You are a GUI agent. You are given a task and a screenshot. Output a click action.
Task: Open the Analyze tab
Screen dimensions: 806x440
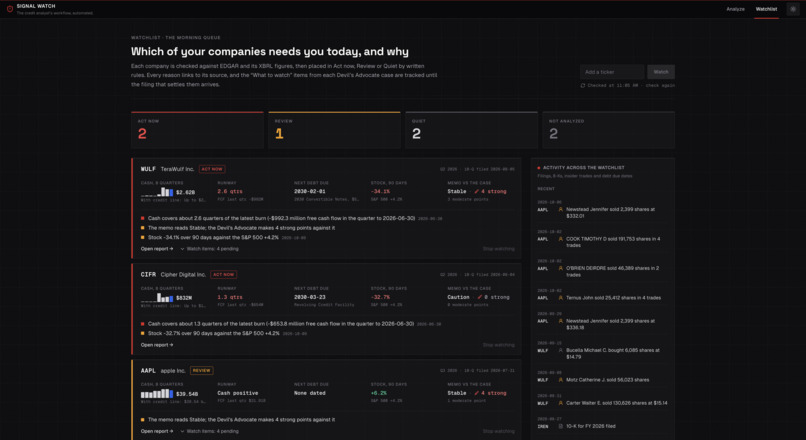tap(735, 9)
